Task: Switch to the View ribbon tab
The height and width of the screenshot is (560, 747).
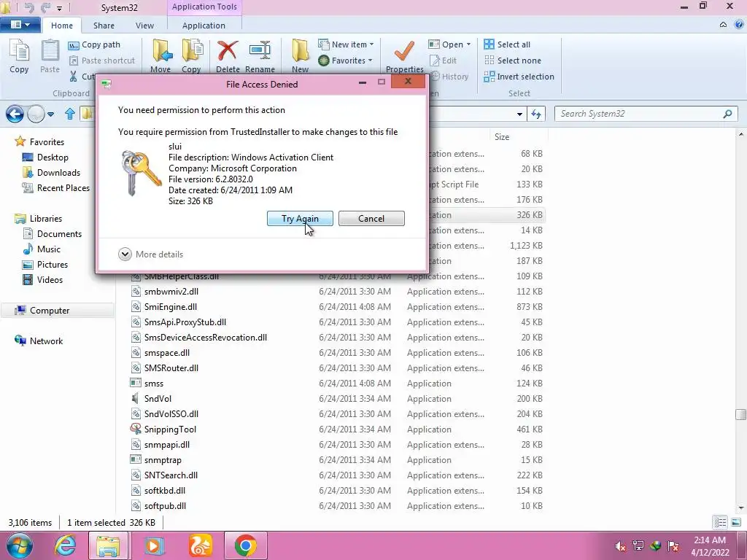Action: 144,26
